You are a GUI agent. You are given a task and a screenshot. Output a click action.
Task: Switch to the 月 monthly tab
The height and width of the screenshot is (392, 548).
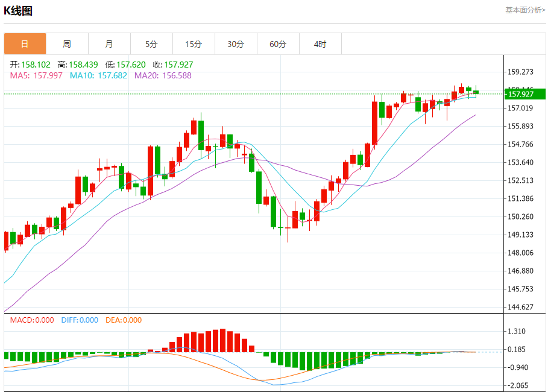(x=109, y=44)
